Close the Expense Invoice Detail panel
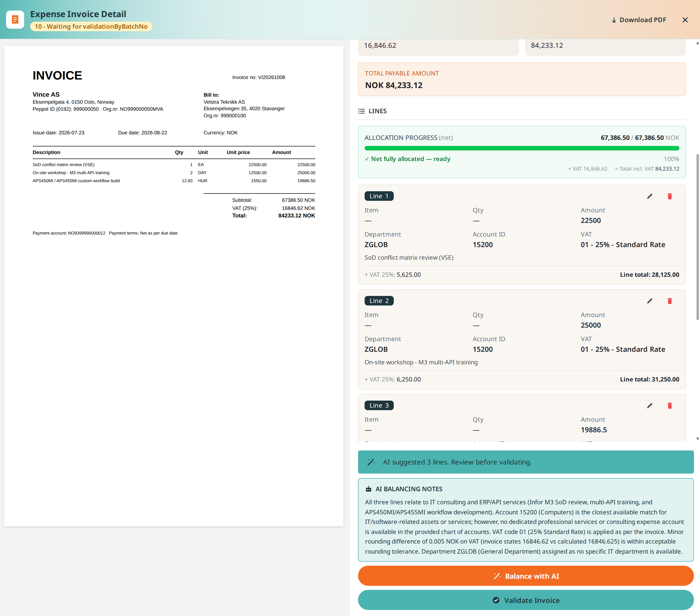Viewport: 700px width, 616px height. coord(685,20)
